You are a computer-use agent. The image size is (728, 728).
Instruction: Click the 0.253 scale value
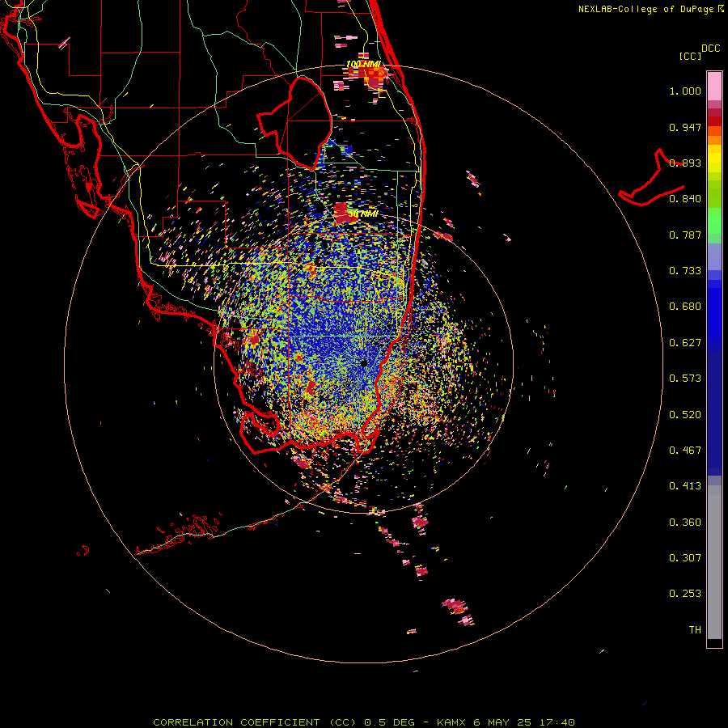pos(685,594)
